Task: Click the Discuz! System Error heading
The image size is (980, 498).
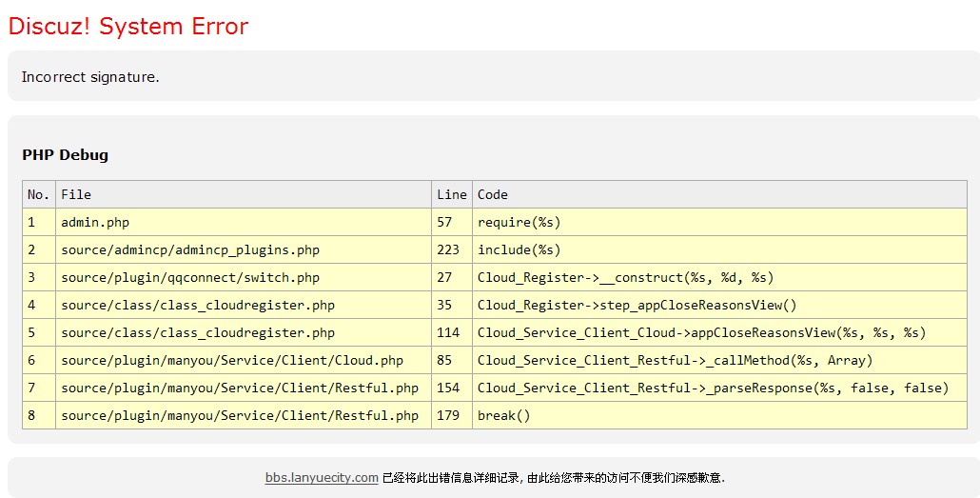Action: click(x=128, y=27)
